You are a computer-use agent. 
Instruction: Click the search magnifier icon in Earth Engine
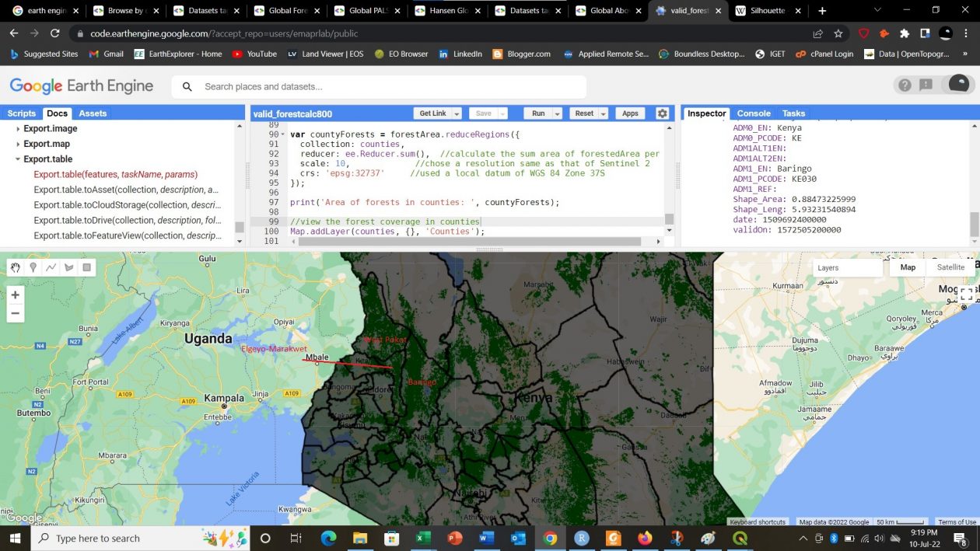(x=187, y=86)
